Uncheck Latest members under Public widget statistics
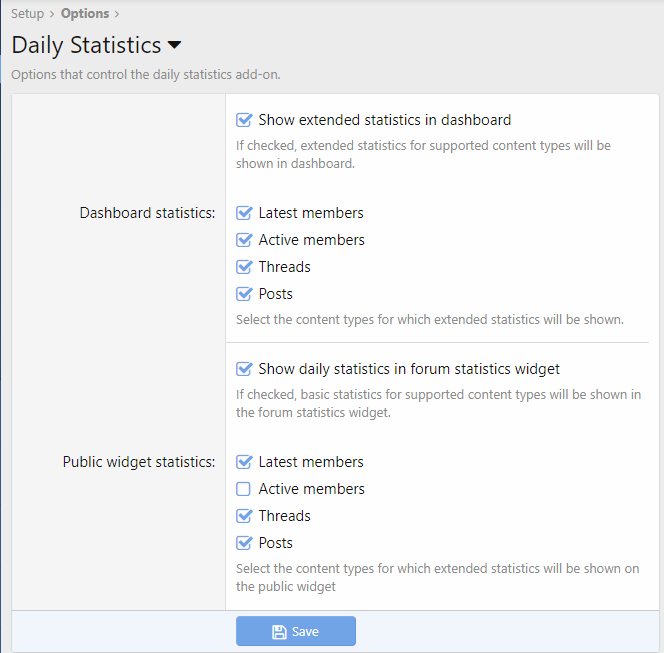The image size is (664, 653). 244,462
